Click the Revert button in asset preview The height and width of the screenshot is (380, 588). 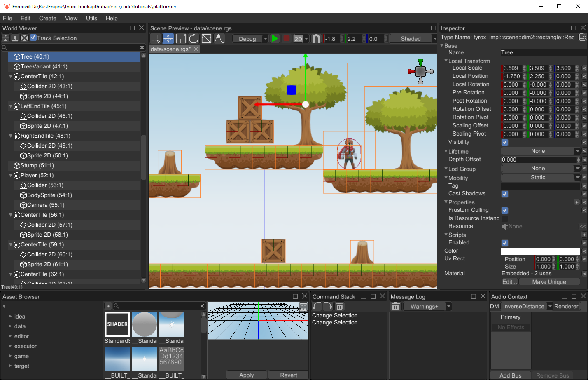pyautogui.click(x=289, y=375)
